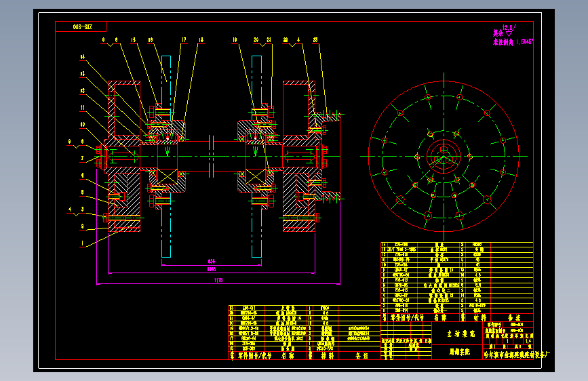The width and height of the screenshot is (588, 381).
Task: Select the Q02-B1Z drawing number label
Action: 83,27
